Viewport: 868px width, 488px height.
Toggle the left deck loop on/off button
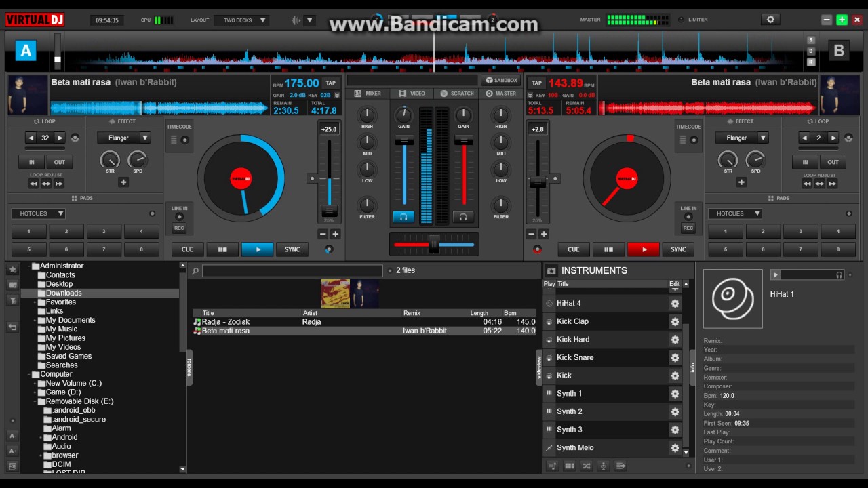pyautogui.click(x=75, y=138)
